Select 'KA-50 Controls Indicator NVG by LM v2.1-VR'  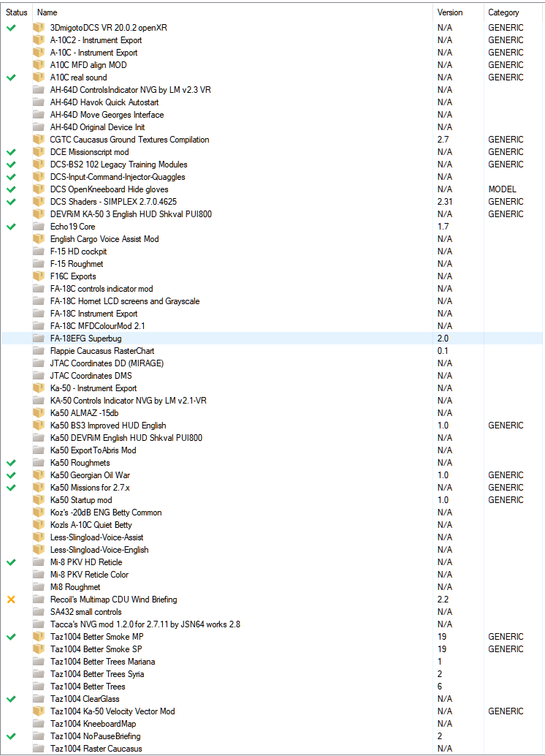(x=272, y=401)
